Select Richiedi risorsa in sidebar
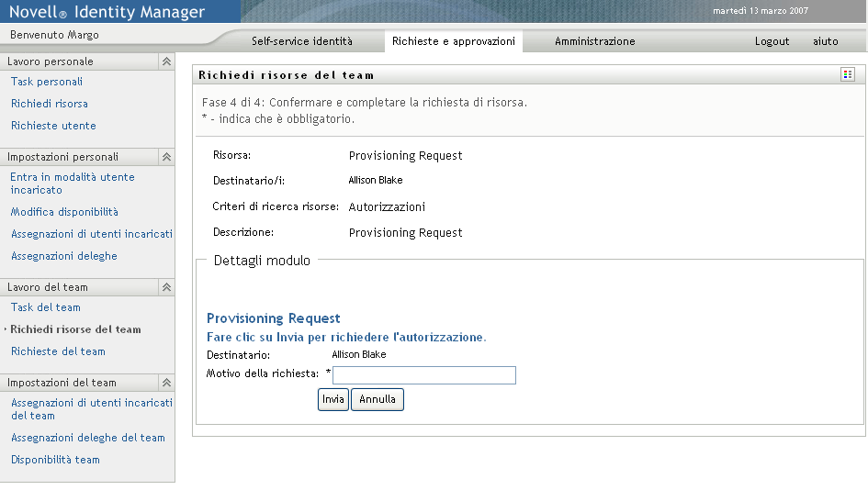This screenshot has height=490, width=868. click(x=50, y=104)
